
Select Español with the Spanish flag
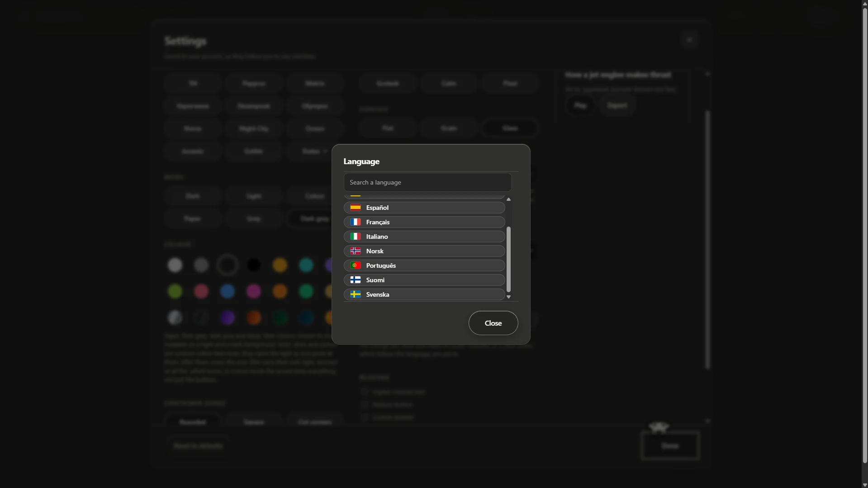(x=424, y=208)
